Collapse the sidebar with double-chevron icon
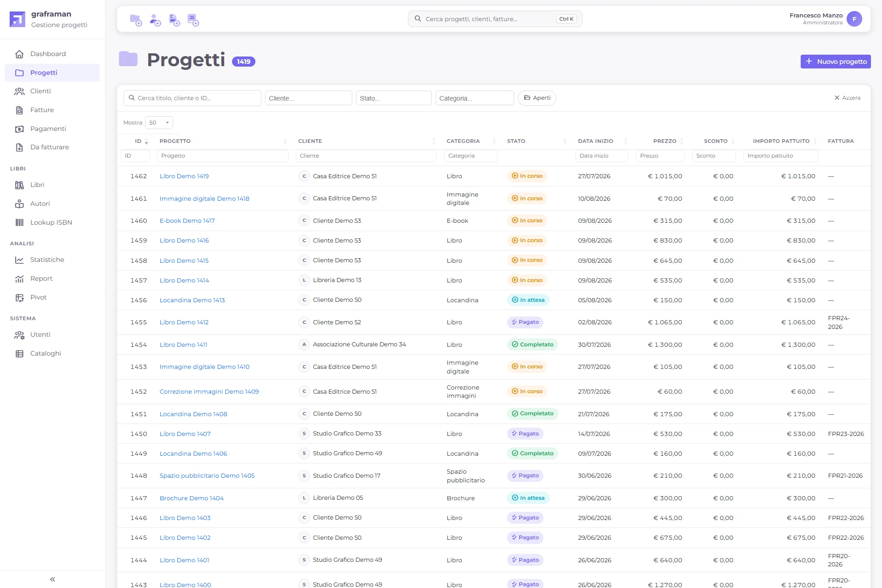The image size is (882, 588). (x=52, y=579)
